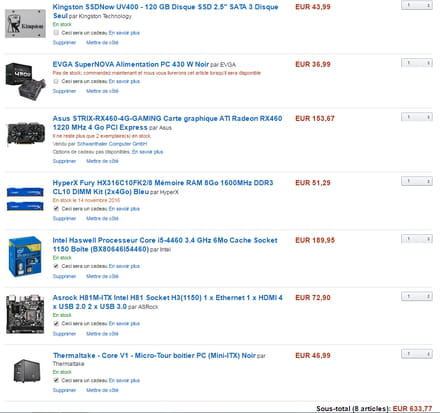Open the Thermaltake Core V1 case image
Image resolution: width=440 pixels, height=413 pixels.
(27, 371)
